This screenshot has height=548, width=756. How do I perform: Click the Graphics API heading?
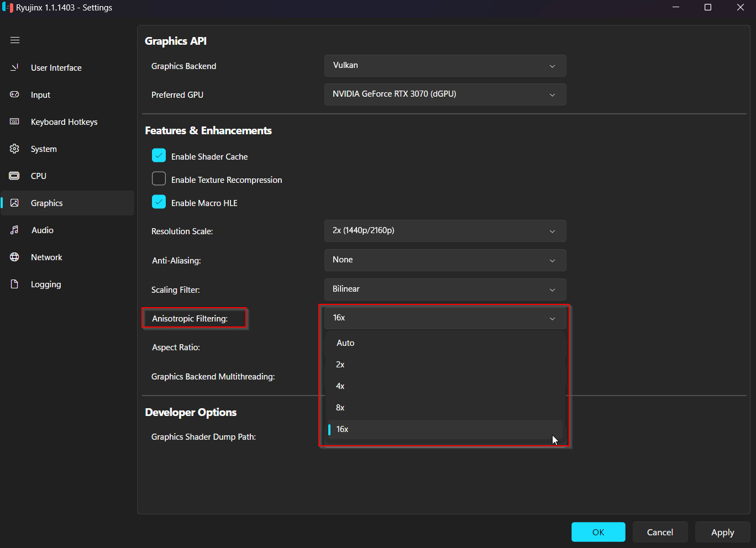click(176, 41)
